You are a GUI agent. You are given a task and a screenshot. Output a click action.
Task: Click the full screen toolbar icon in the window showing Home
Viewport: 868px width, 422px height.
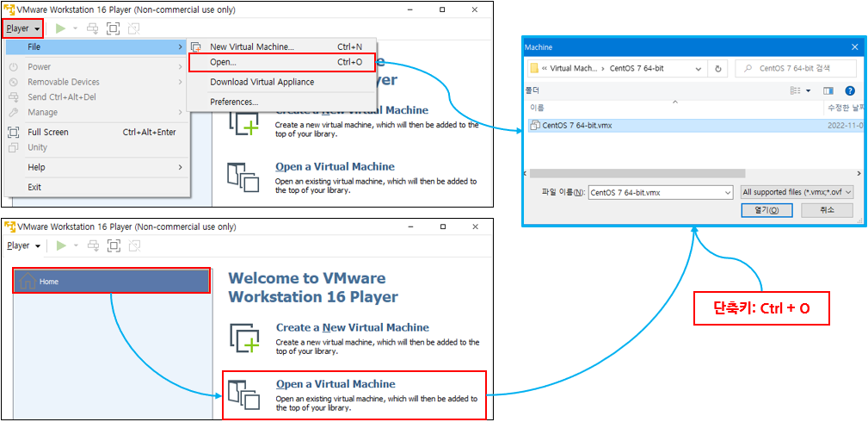114,245
